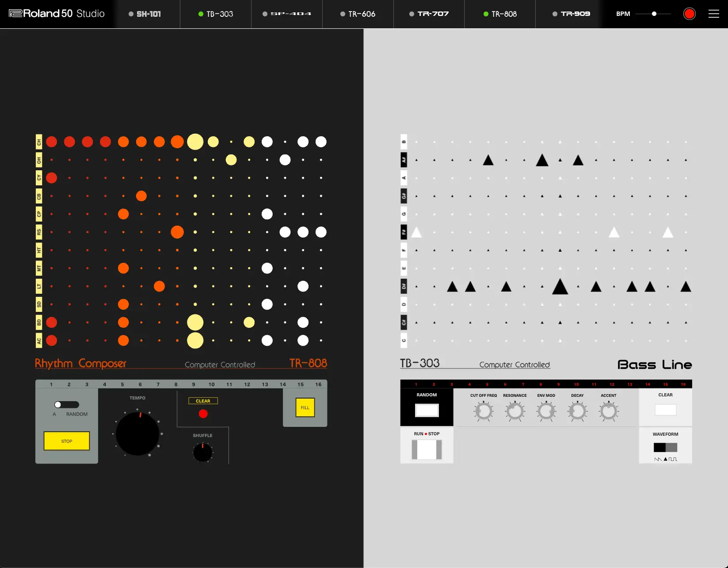The image size is (728, 568).
Task: Toggle the TR-808 OH row step 14 circle
Action: click(285, 160)
